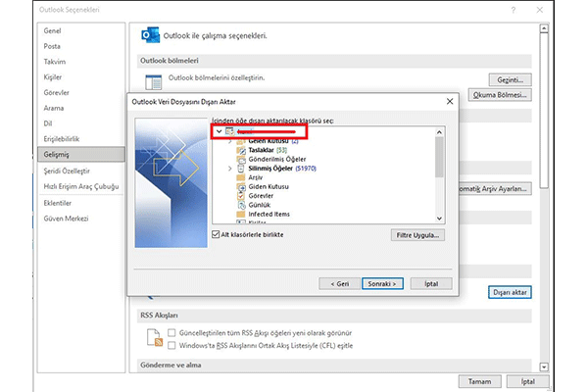588x392 pixels.
Task: Select the Infected Items folder icon
Action: click(x=241, y=215)
